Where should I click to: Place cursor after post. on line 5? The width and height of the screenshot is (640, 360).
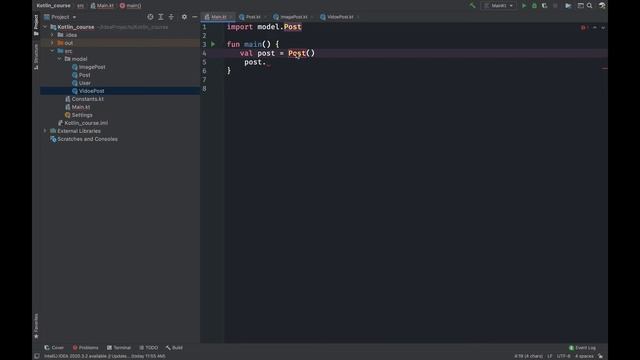tap(267, 62)
